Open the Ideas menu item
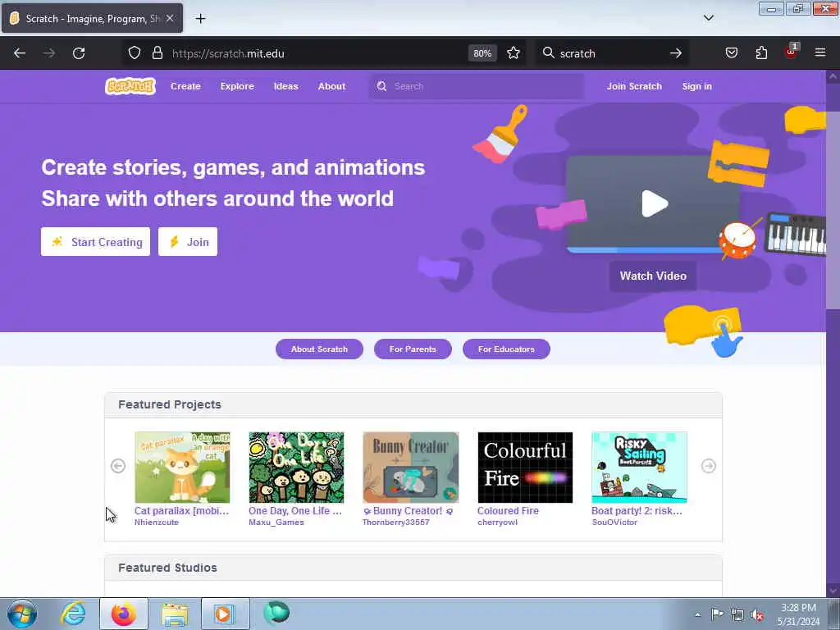Image resolution: width=840 pixels, height=630 pixels. click(x=285, y=86)
